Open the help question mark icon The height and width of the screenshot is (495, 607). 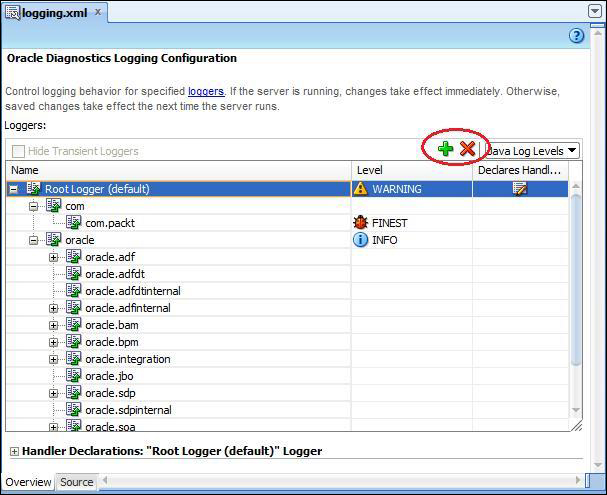[x=576, y=36]
